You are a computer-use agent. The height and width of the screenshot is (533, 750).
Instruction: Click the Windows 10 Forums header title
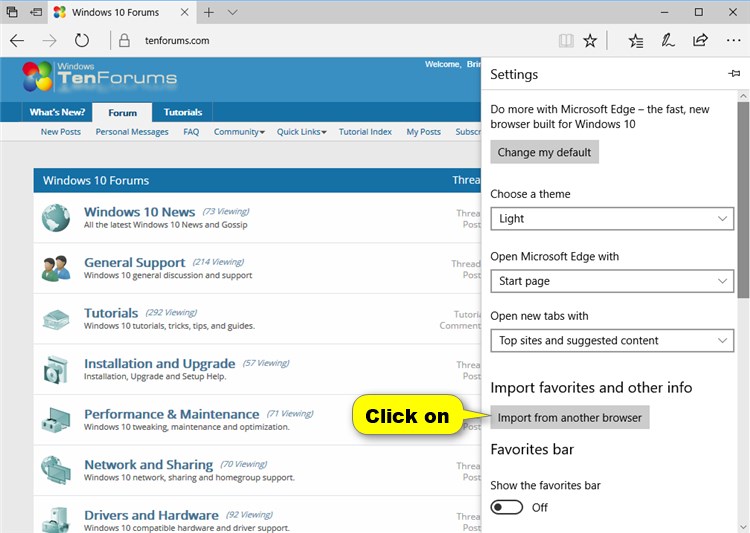tap(96, 180)
